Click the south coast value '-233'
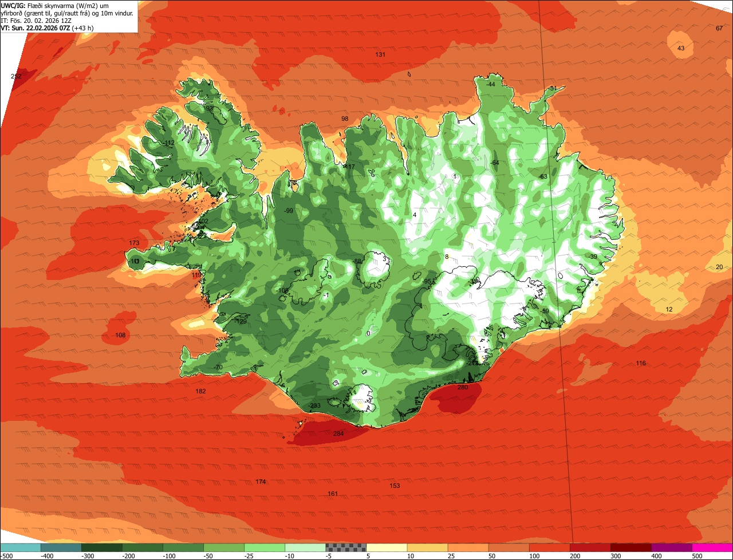Image resolution: width=733 pixels, height=560 pixels. tap(314, 405)
